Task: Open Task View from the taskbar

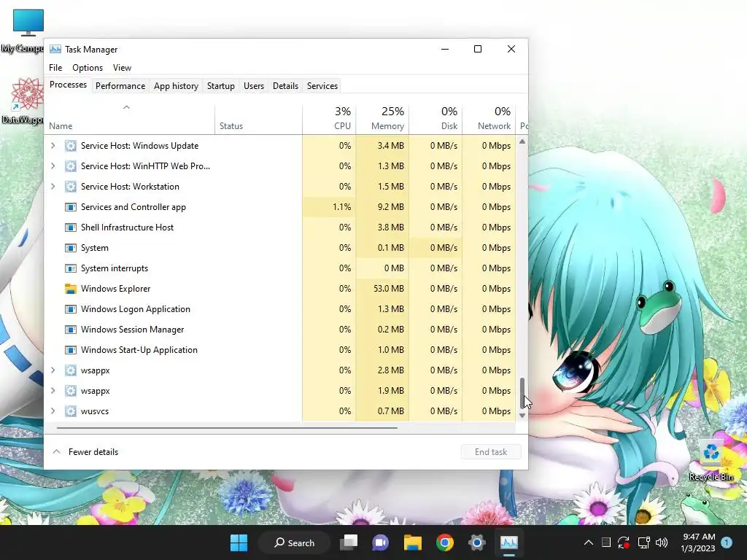Action: point(349,542)
